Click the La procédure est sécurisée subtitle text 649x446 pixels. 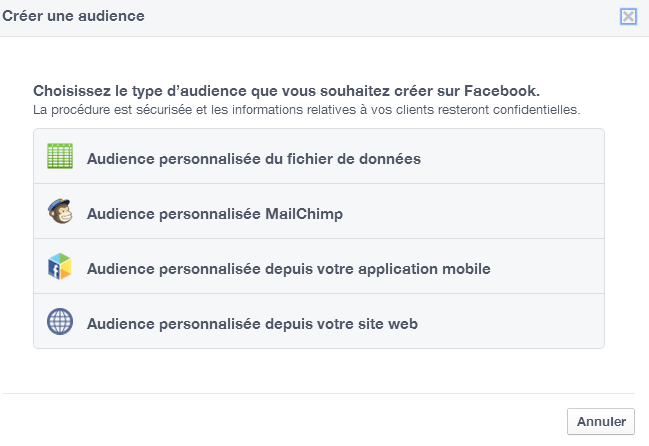[x=307, y=110]
